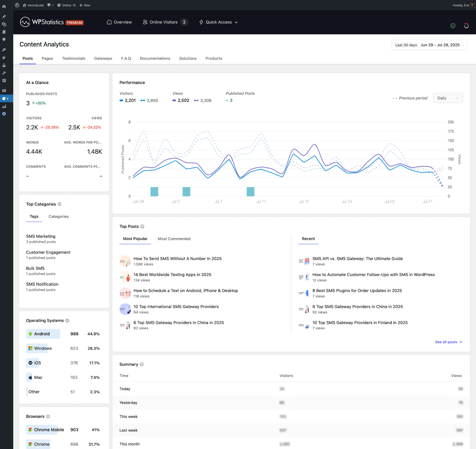Open the Users sidebar icon
Viewport: 476px width, 449px height.
click(x=4, y=65)
